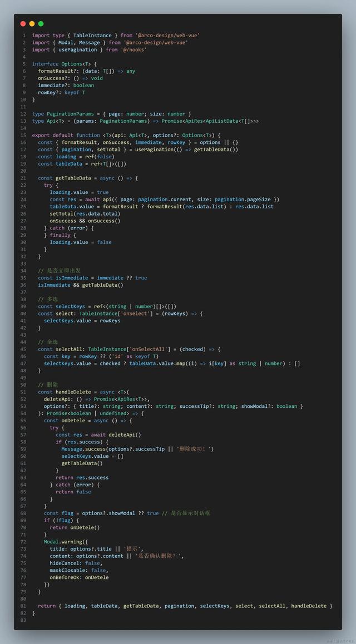Click 'onBeforeOk: onDetele' property line
This screenshot has height=644, width=356.
(80, 577)
